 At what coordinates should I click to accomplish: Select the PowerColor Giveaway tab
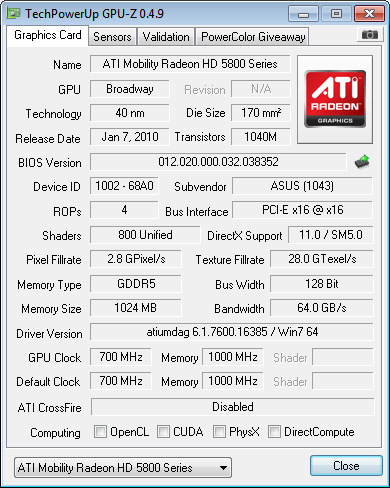[253, 36]
